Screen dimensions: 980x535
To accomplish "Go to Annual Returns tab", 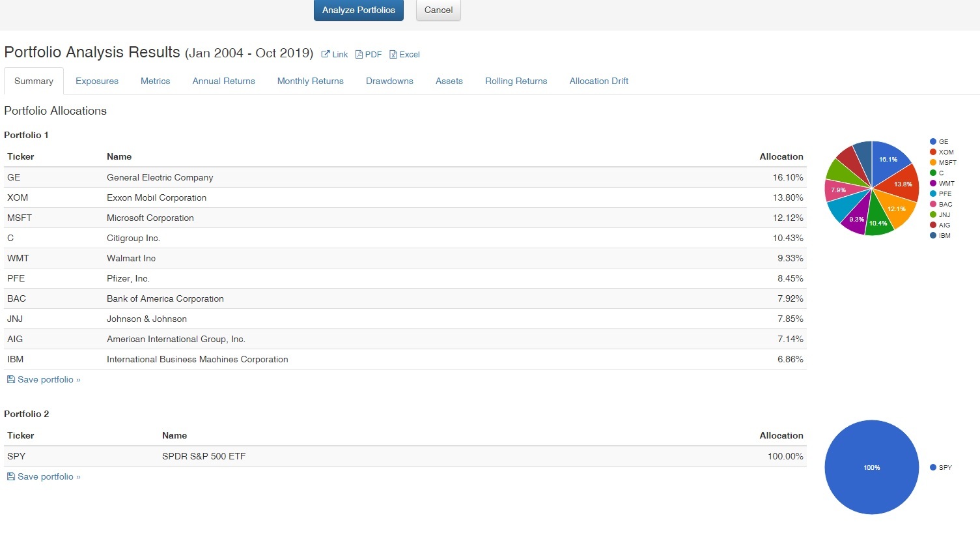I will (223, 81).
